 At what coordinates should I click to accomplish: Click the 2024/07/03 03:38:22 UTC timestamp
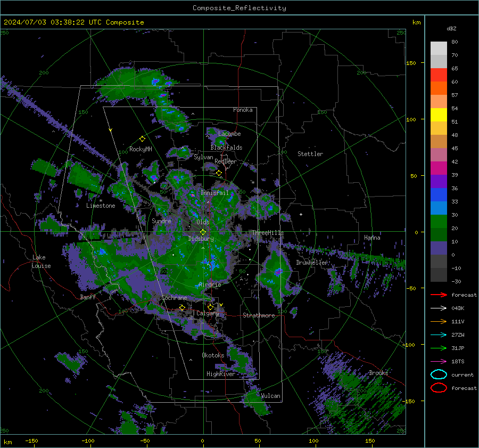click(x=73, y=22)
